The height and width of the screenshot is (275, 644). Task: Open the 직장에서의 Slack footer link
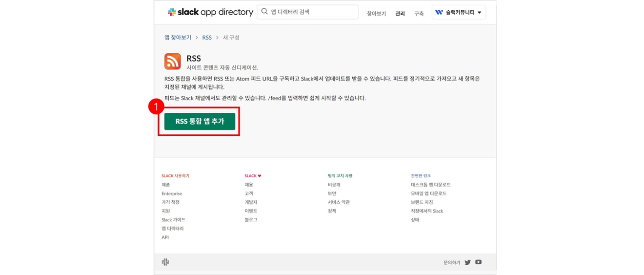coord(427,211)
